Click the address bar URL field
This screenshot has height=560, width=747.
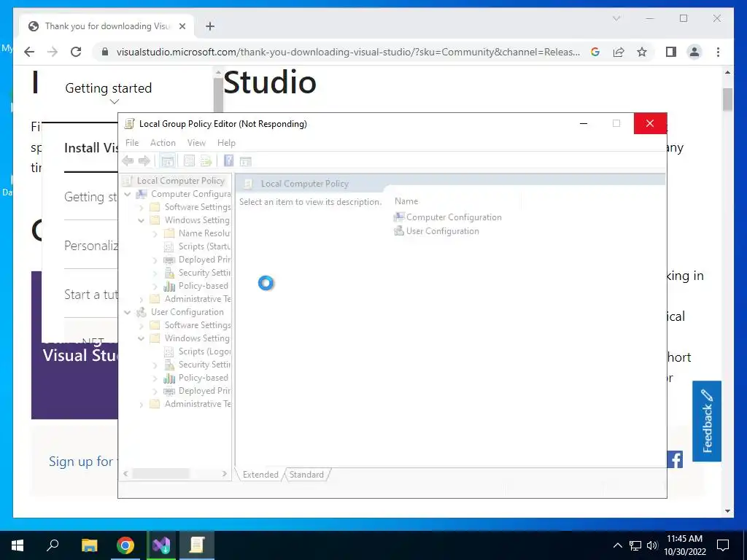click(x=348, y=52)
